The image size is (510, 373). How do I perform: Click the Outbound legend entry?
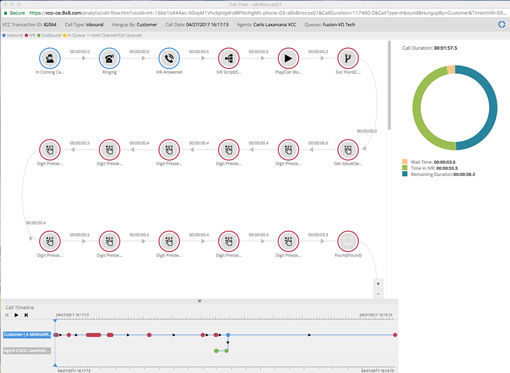[x=49, y=35]
